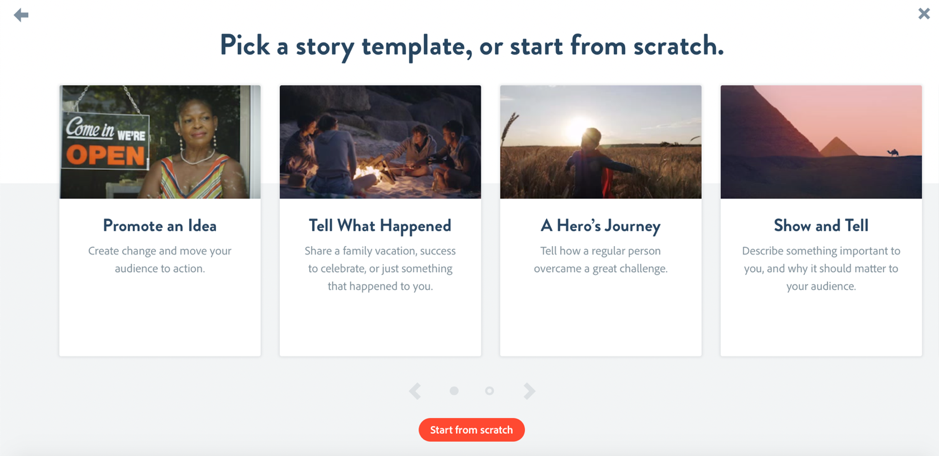Choose the Show and Tell title
939x456 pixels.
pos(821,225)
